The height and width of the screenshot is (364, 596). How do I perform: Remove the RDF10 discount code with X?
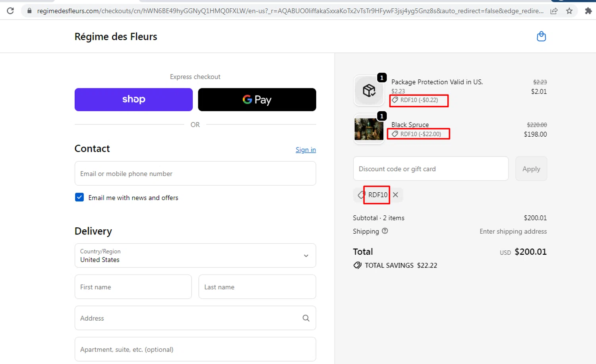pos(396,195)
